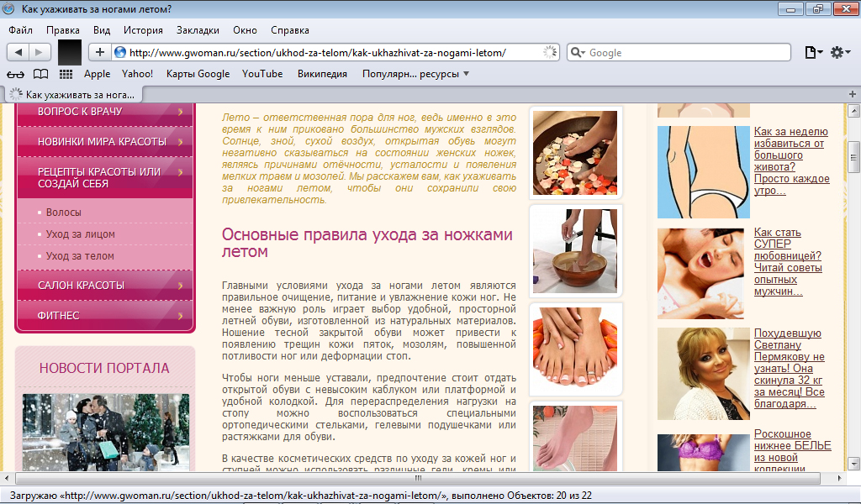Open the Волосы submenu link
Image resolution: width=861 pixels, height=504 pixels.
64,213
